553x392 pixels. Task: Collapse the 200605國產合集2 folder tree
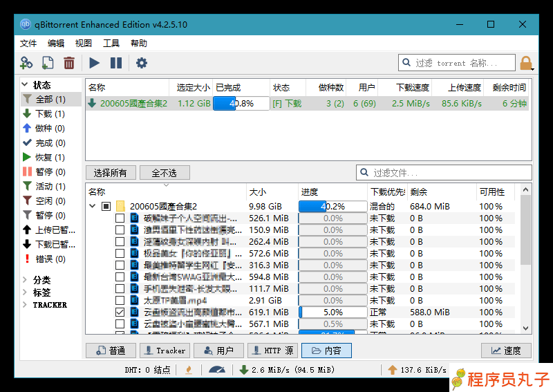pos(93,206)
